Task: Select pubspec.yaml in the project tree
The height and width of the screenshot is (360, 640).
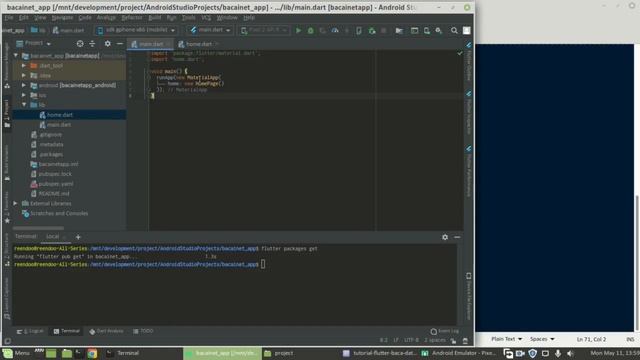Action: pyautogui.click(x=56, y=184)
